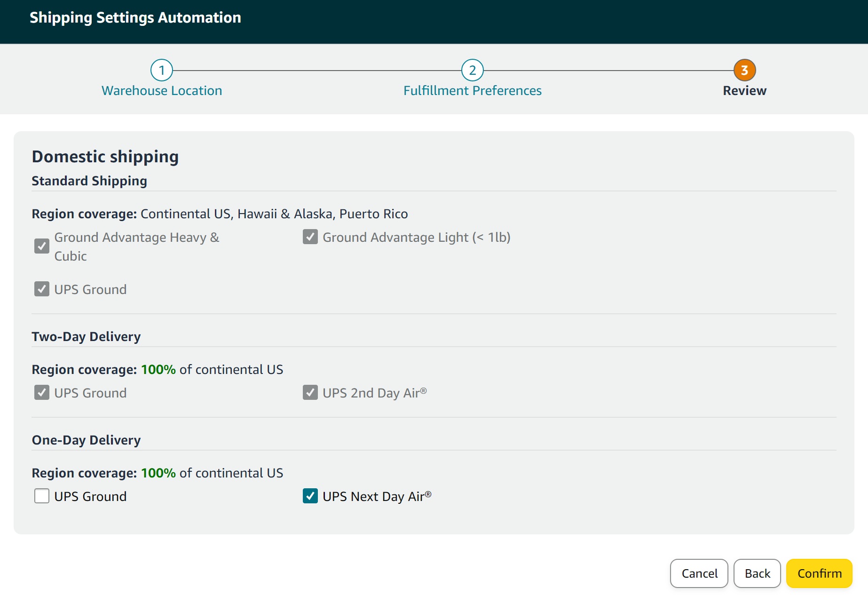Uncheck UPS Next Day Air checkbox

pyautogui.click(x=310, y=496)
